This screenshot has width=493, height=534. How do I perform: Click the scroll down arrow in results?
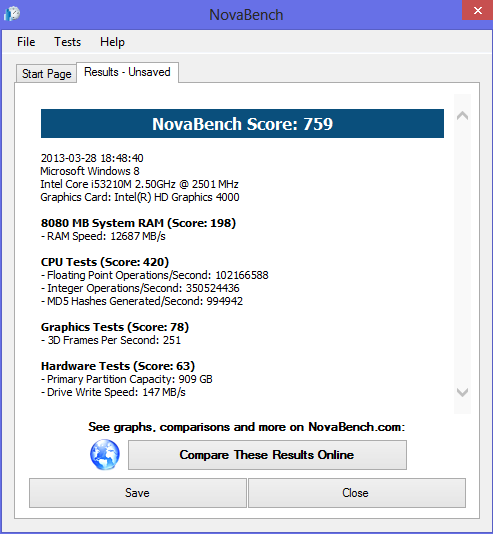coord(462,392)
